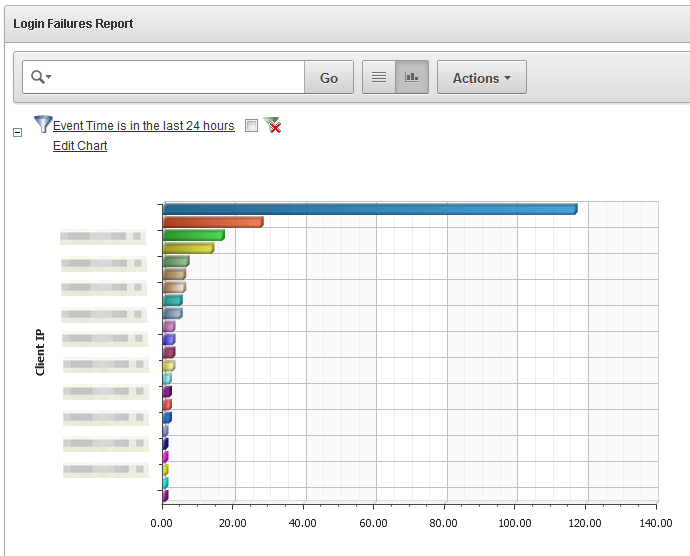
Task: Click the funnel filter icon
Action: (x=43, y=124)
